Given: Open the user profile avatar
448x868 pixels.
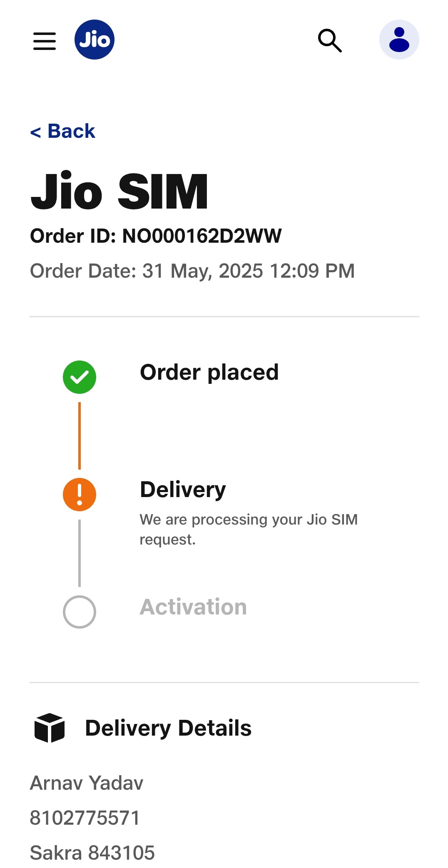Looking at the screenshot, I should [x=398, y=40].
